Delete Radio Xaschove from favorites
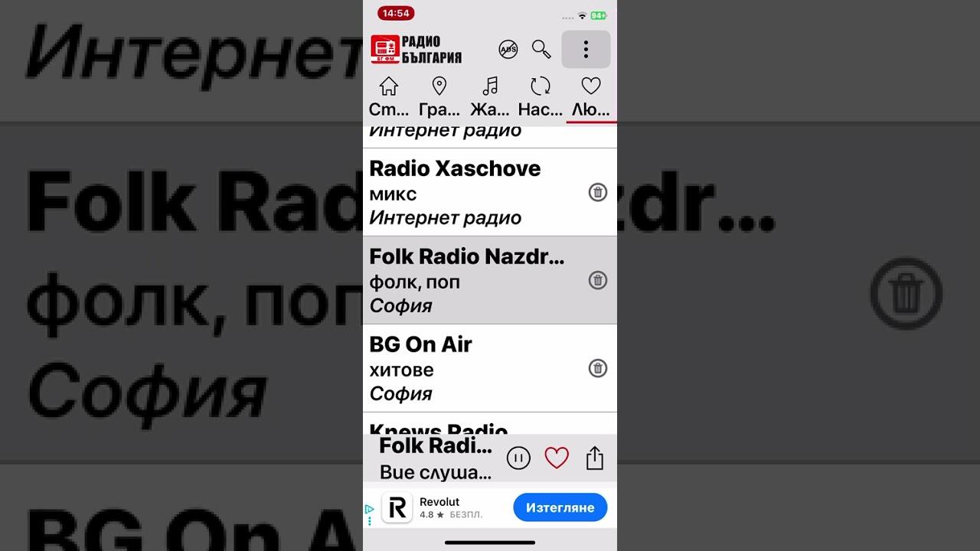Viewport: 980px width, 551px height. pos(597,192)
